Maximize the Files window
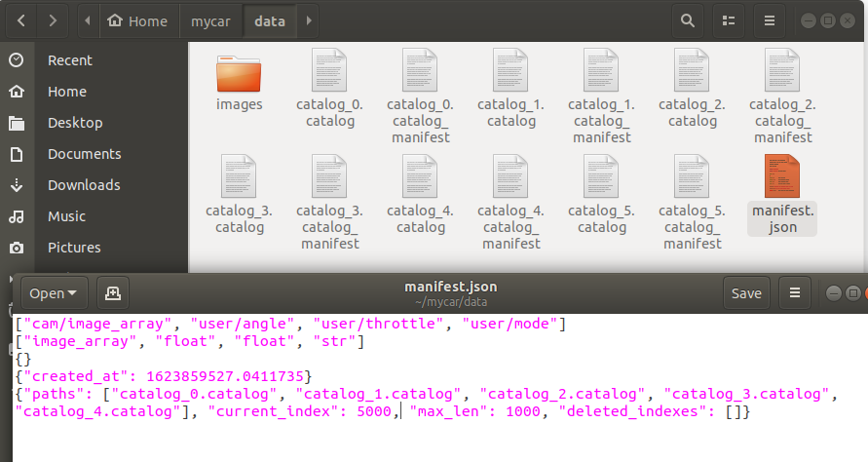Screen dimensions: 868x462 [x=828, y=21]
